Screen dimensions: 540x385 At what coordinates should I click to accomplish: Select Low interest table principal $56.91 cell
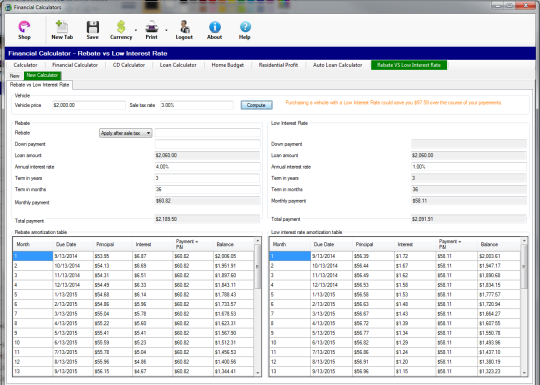coord(373,362)
